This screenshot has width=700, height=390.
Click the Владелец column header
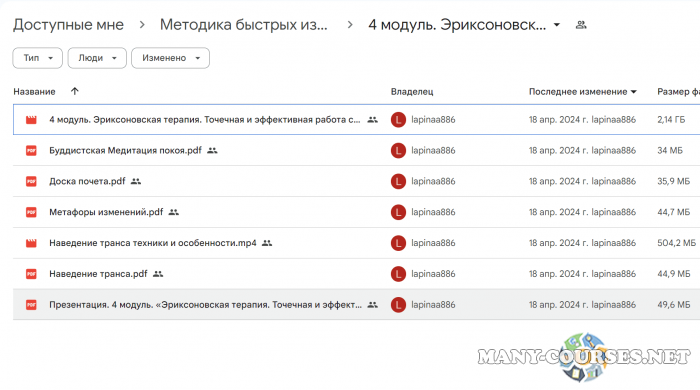412,91
